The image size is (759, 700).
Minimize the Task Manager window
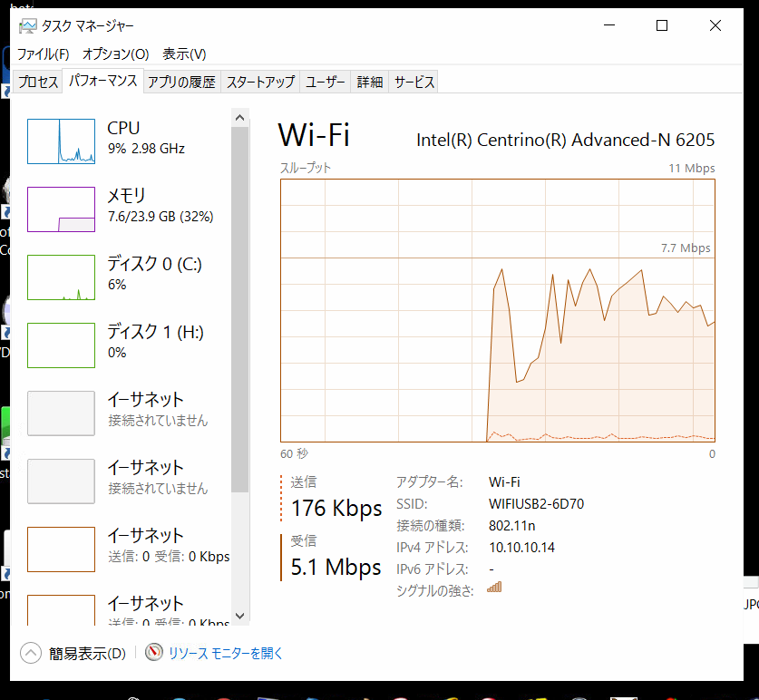tap(609, 25)
